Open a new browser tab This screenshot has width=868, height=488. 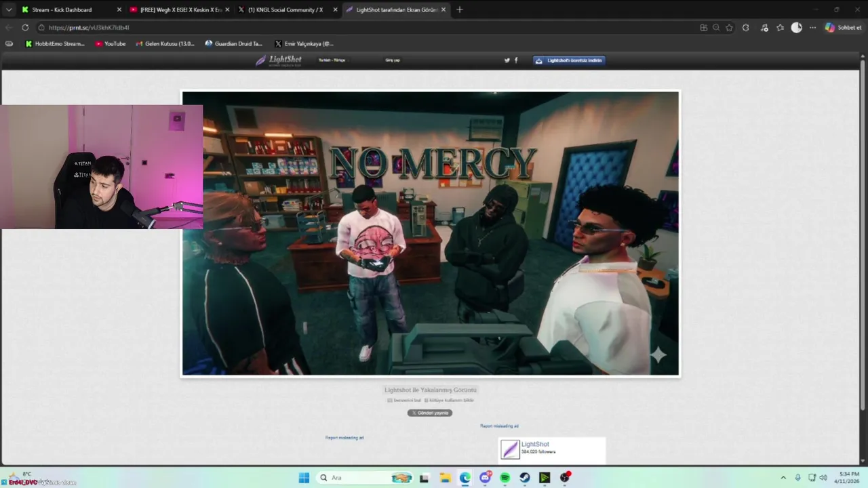pyautogui.click(x=459, y=9)
